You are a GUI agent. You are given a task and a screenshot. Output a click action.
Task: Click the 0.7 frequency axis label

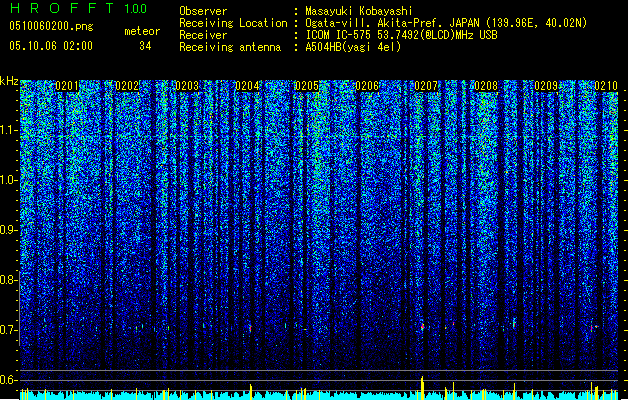coord(8,330)
